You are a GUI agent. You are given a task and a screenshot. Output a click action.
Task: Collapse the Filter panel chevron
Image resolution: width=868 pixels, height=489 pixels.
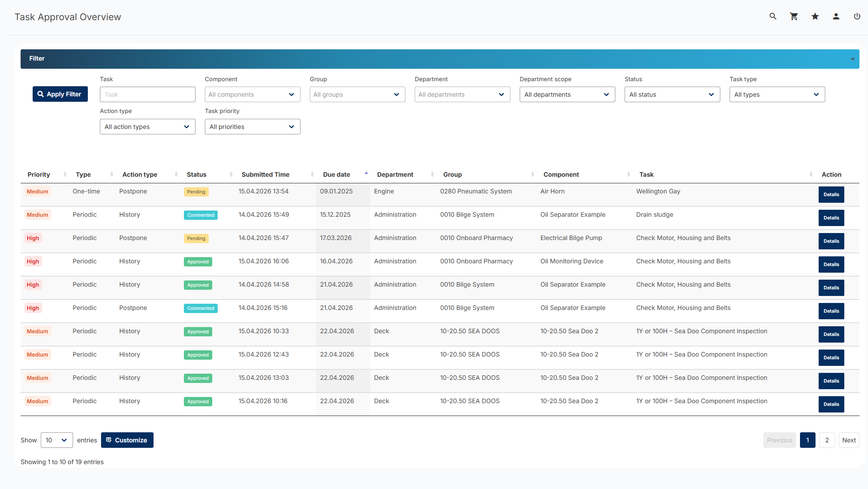pyautogui.click(x=852, y=59)
